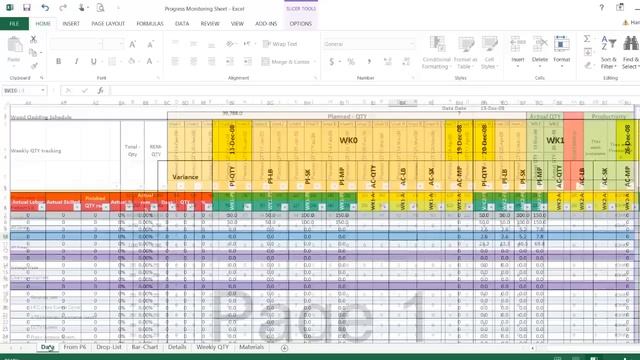Open Sort & Filter menu
The width and height of the screenshot is (640, 360).
pyautogui.click(x=608, y=52)
